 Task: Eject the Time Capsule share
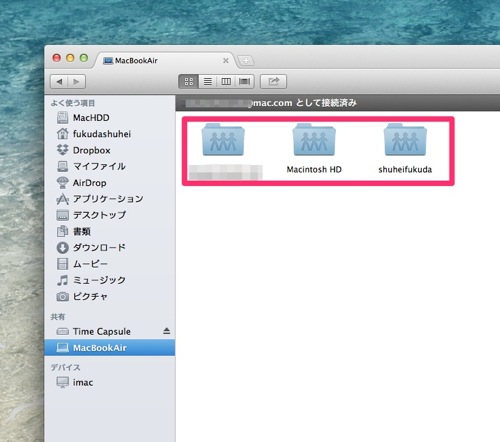click(167, 331)
